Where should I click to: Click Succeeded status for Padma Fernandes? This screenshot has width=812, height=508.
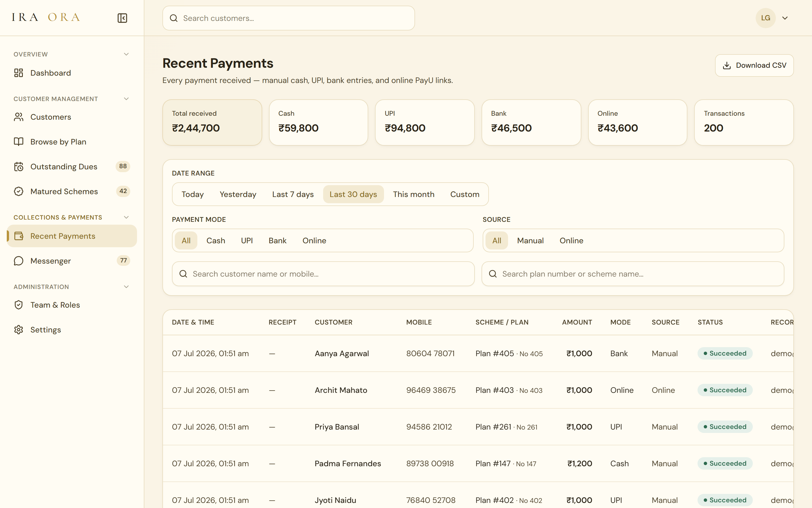pos(725,463)
